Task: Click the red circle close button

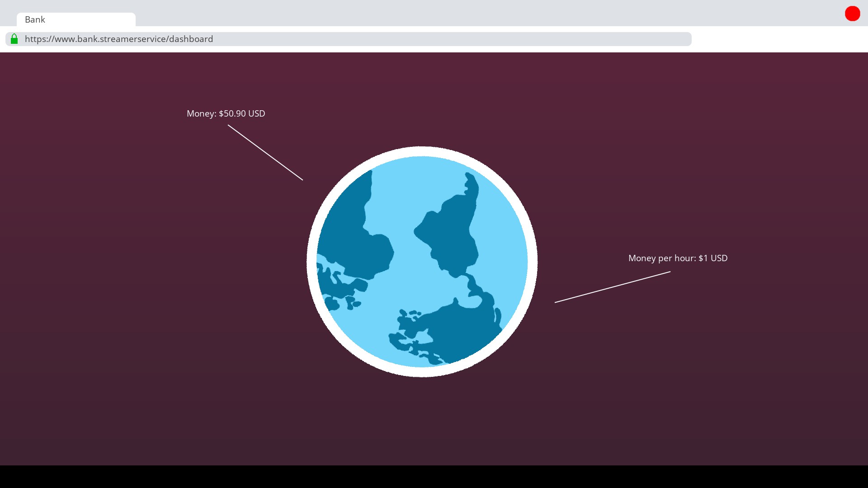Action: (x=852, y=14)
